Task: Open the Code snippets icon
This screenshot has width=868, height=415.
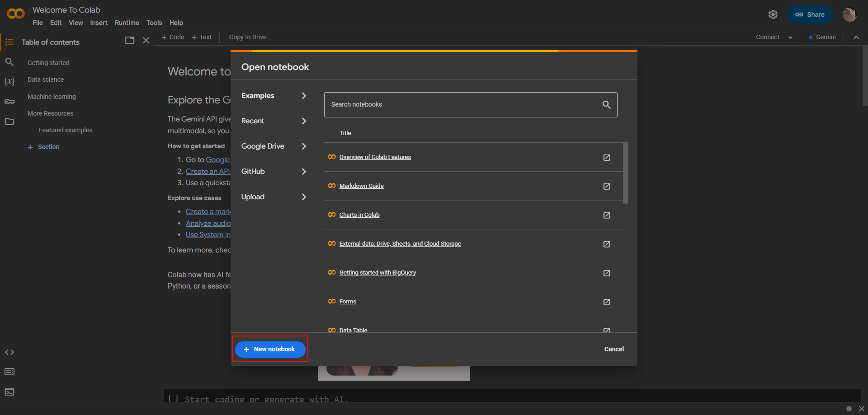Action: pyautogui.click(x=9, y=352)
